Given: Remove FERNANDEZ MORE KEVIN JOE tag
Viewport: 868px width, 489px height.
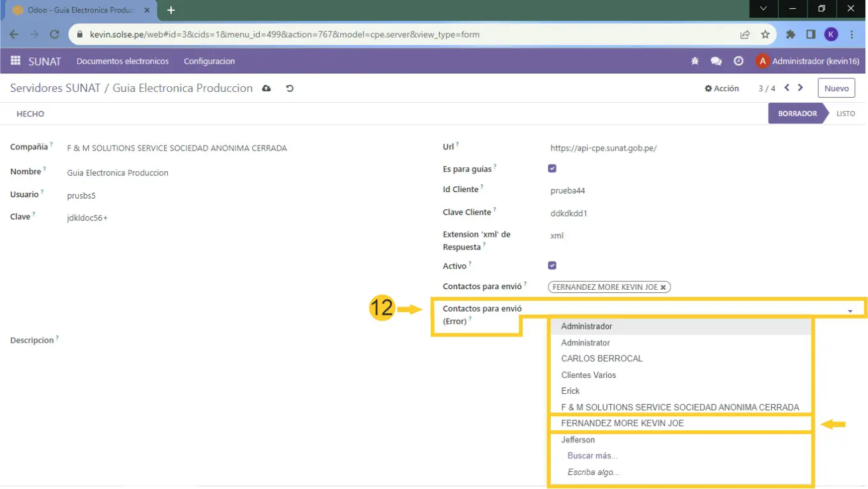Looking at the screenshot, I should click(663, 287).
